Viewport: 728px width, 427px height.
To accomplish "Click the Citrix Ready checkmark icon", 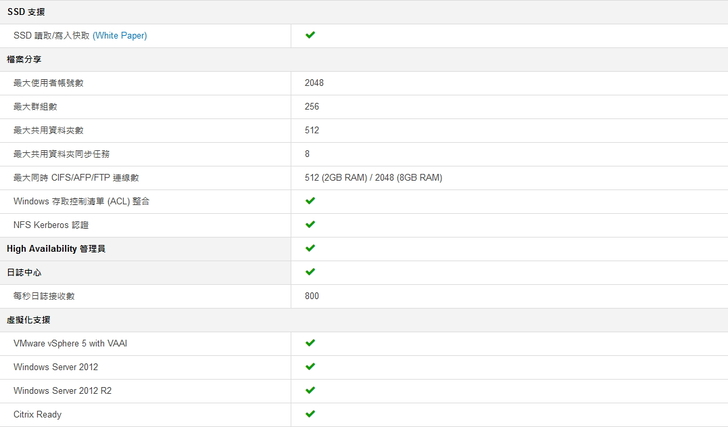I will (x=310, y=414).
